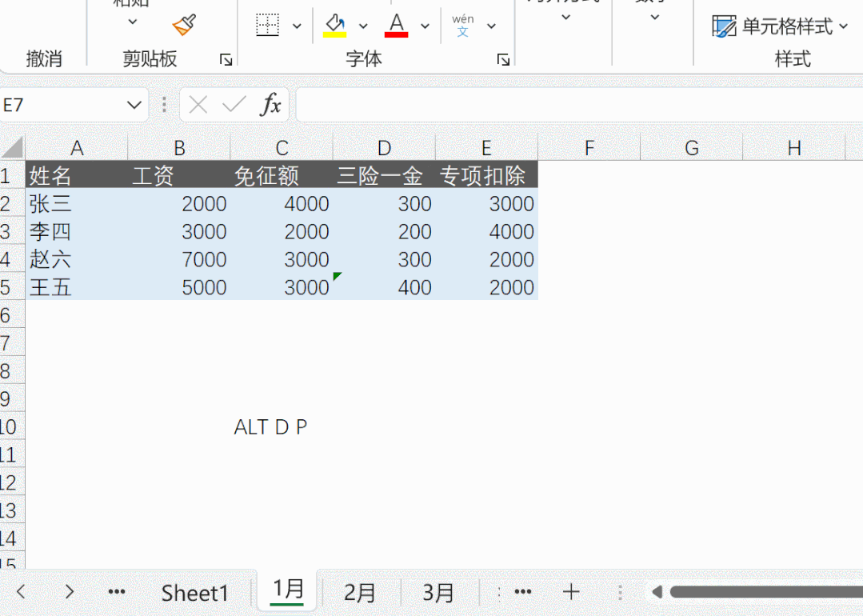The image size is (863, 616).
Task: Click the fx insert function icon
Action: coord(270,105)
